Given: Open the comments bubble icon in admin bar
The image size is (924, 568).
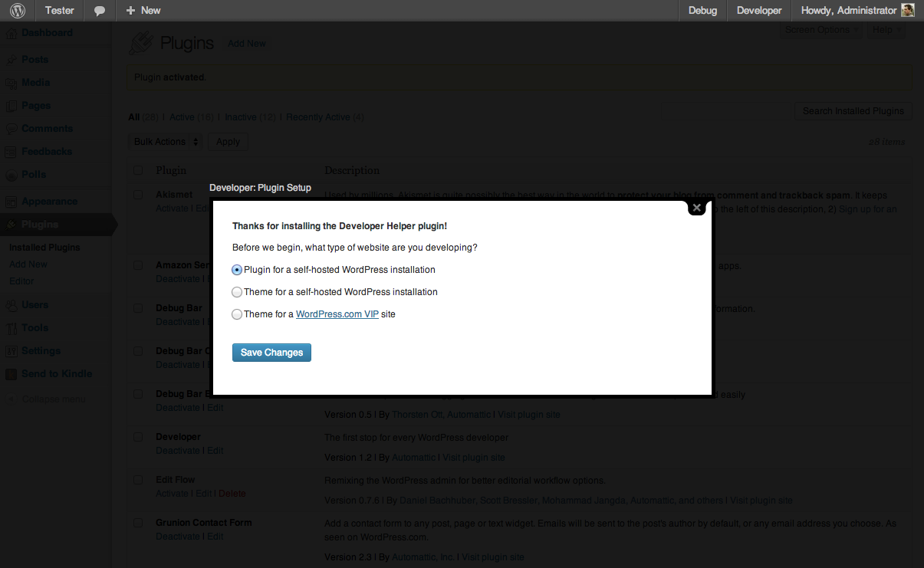Looking at the screenshot, I should coord(100,11).
